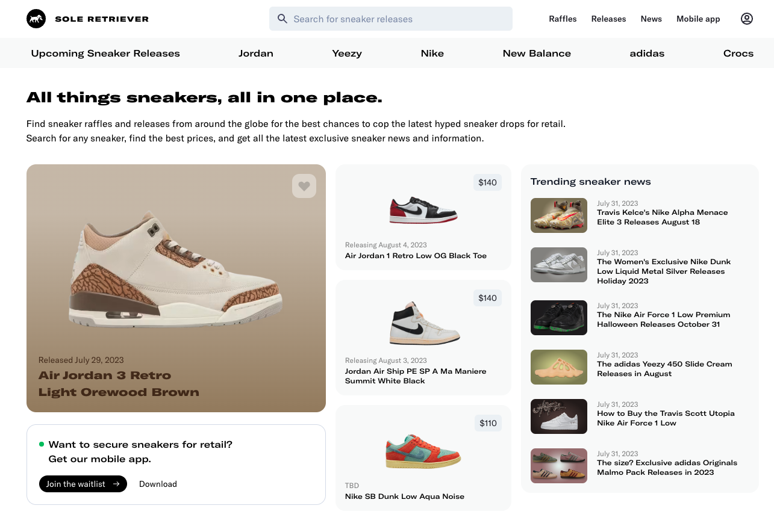Click the arrow icon on Join the waitlist
The width and height of the screenshot is (774, 532).
[116, 484]
